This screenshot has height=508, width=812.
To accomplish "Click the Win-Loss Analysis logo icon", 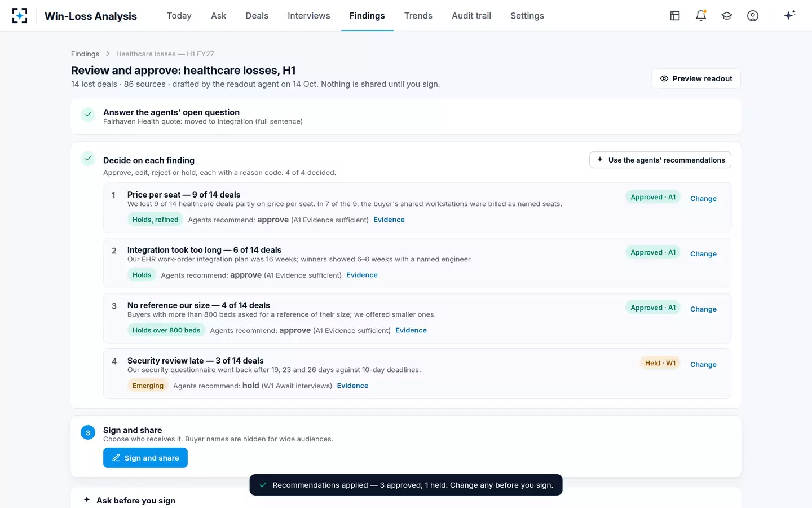I will click(x=20, y=16).
